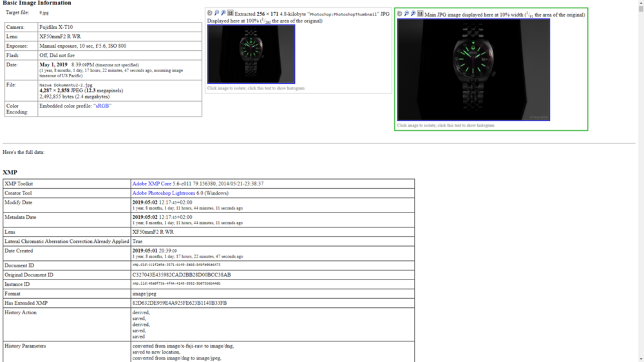Click the History Parameters label cell
The width and height of the screenshot is (644, 362).
coord(67,352)
